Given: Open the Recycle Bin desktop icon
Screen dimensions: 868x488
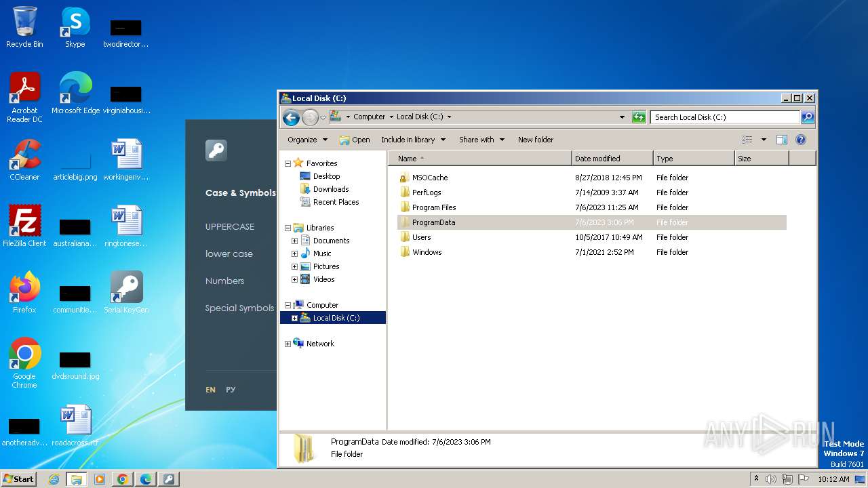Looking at the screenshot, I should (24, 27).
